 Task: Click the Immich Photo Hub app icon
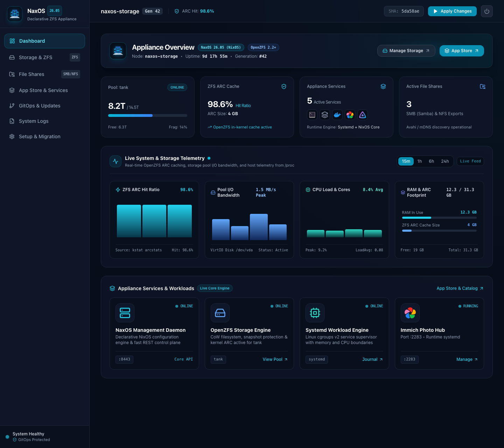[410, 313]
